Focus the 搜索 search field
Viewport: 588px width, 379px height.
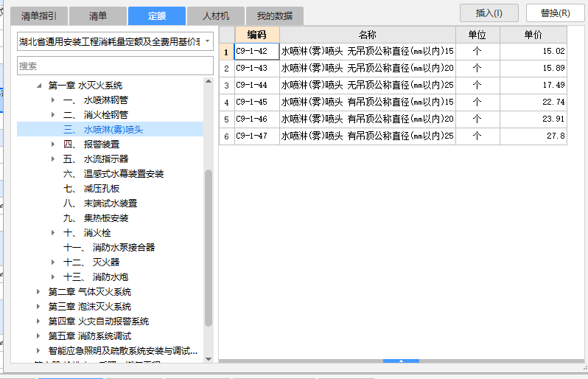point(115,66)
